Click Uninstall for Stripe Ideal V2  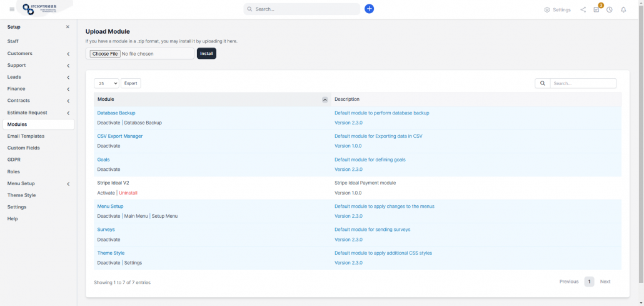click(x=128, y=193)
